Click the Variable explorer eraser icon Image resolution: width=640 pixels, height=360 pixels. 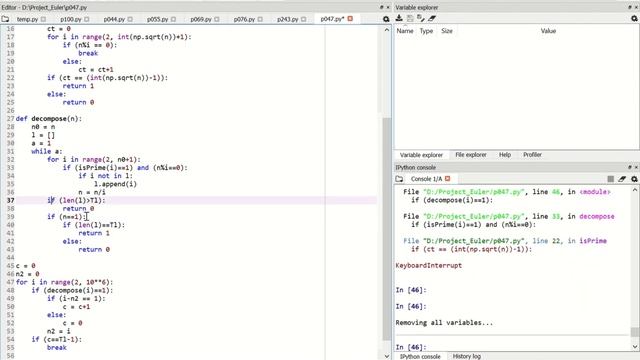pyautogui.click(x=432, y=18)
